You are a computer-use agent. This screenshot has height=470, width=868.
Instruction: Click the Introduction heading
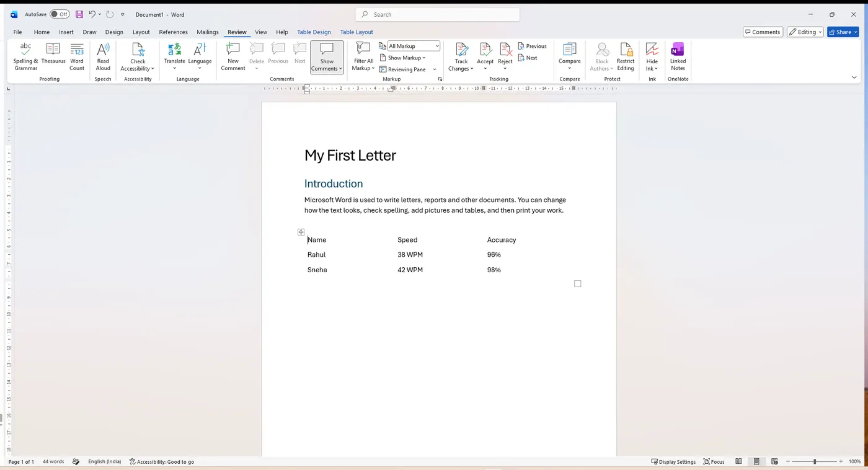(x=334, y=184)
